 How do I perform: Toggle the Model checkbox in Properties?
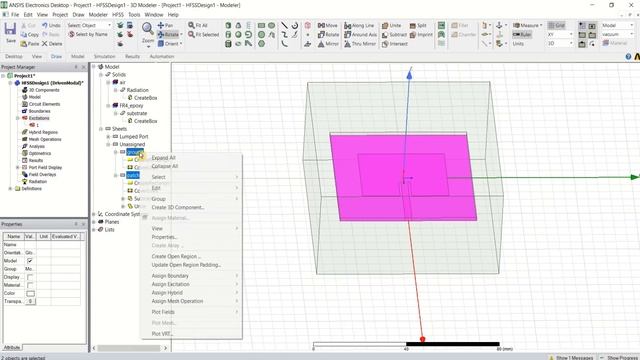(x=30, y=260)
